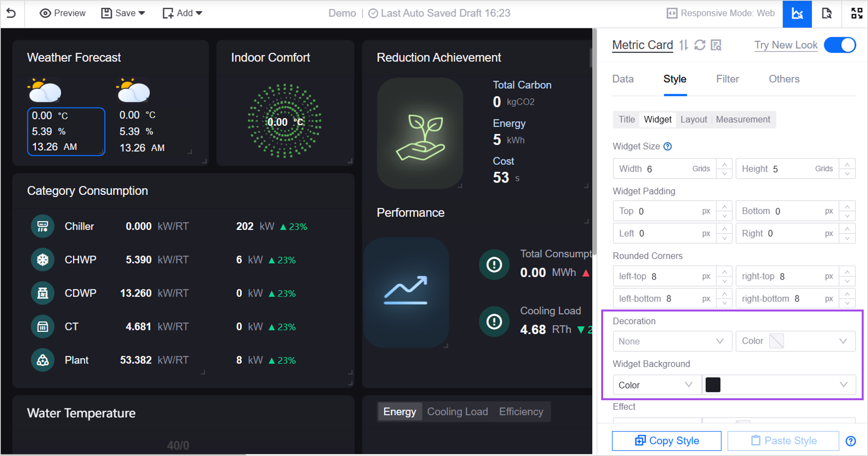Open the Data tab
The image size is (868, 456).
pyautogui.click(x=623, y=79)
